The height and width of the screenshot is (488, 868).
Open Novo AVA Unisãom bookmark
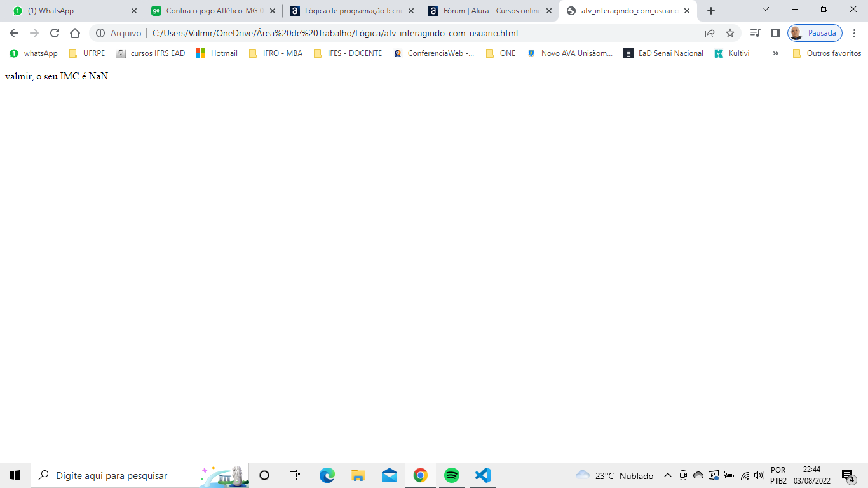(x=570, y=53)
